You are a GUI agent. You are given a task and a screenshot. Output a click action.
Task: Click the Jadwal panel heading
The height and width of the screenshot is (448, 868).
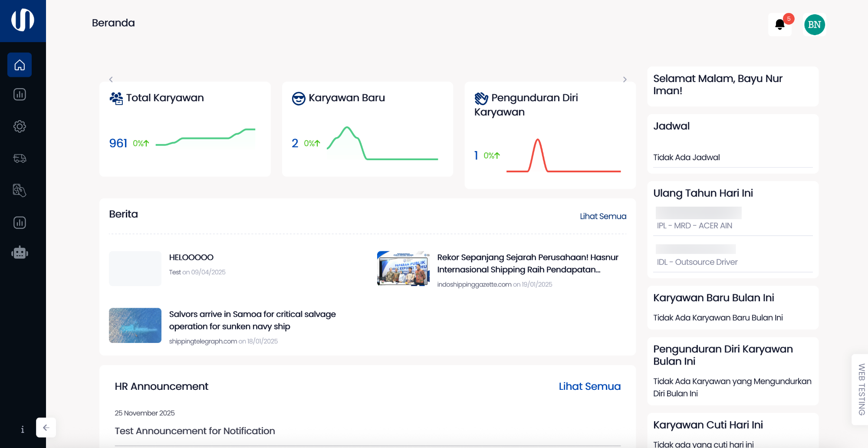point(671,126)
